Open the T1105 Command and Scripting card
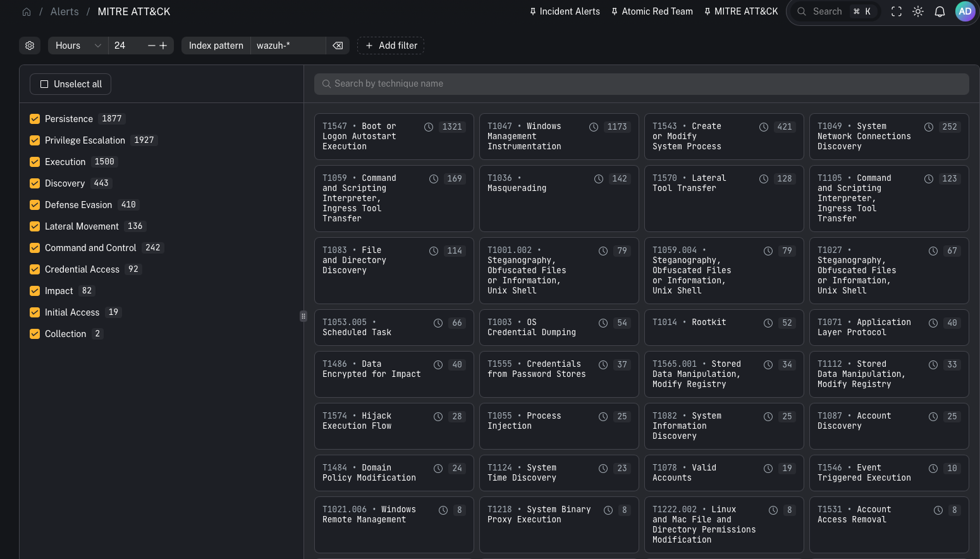Image resolution: width=980 pixels, height=559 pixels. click(x=889, y=199)
